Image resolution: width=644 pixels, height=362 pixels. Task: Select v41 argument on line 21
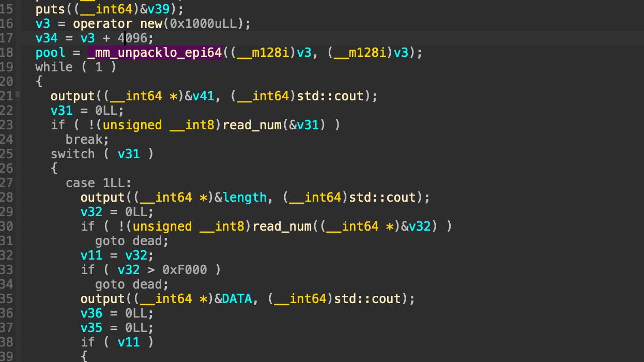tap(207, 96)
